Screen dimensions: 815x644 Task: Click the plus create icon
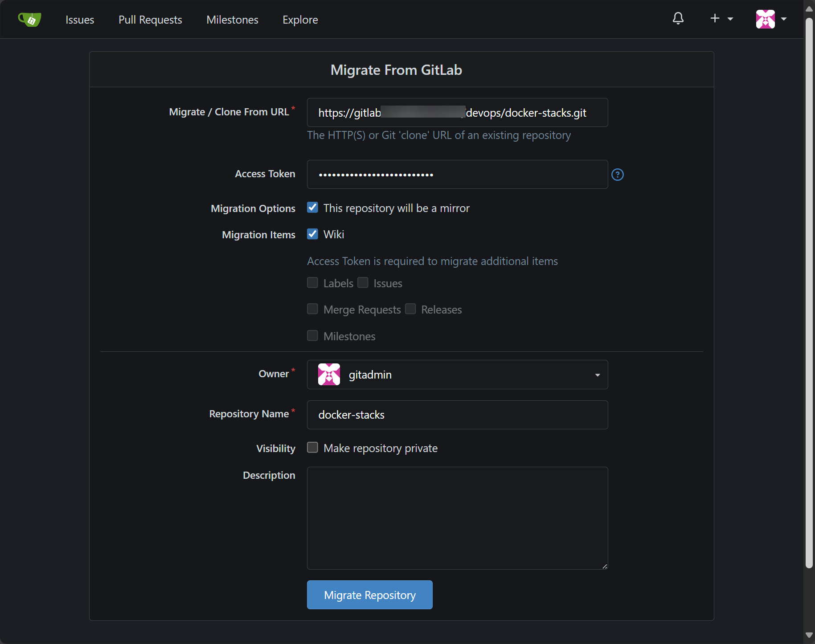(715, 18)
